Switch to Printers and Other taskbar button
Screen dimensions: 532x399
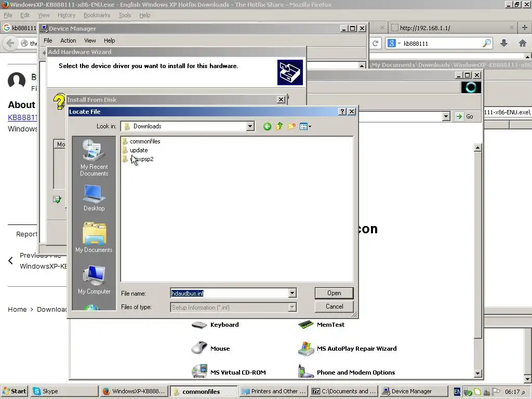click(273, 391)
